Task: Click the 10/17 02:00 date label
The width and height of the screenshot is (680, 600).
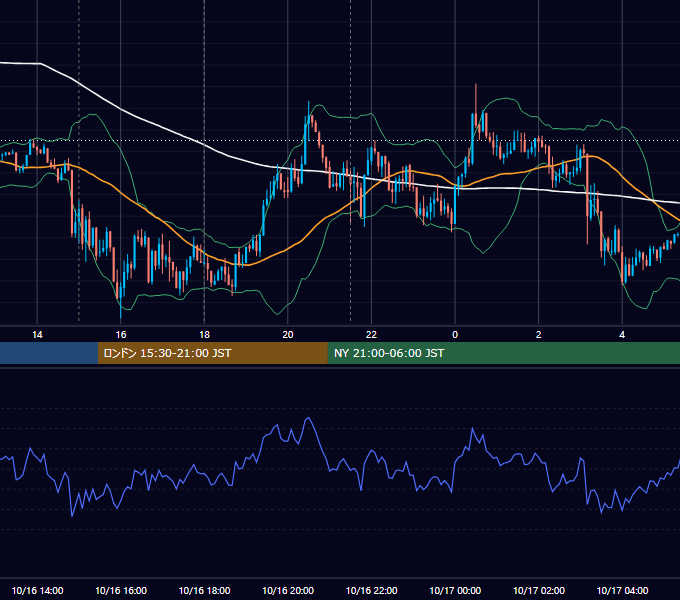Action: tap(539, 590)
